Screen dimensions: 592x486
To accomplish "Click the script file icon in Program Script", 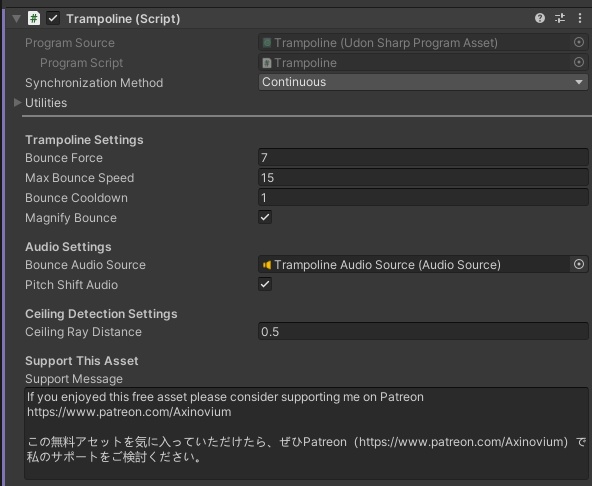I will point(267,63).
